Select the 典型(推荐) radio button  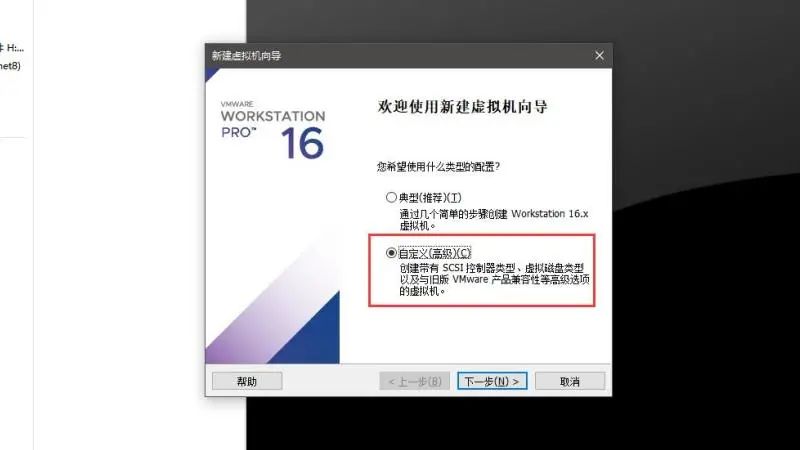[x=391, y=197]
